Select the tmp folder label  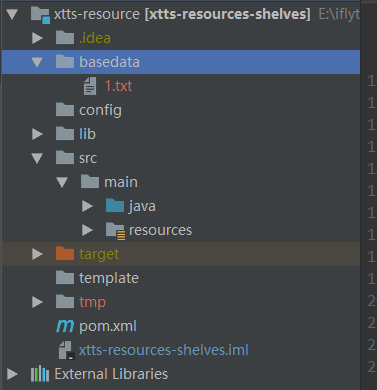92,303
